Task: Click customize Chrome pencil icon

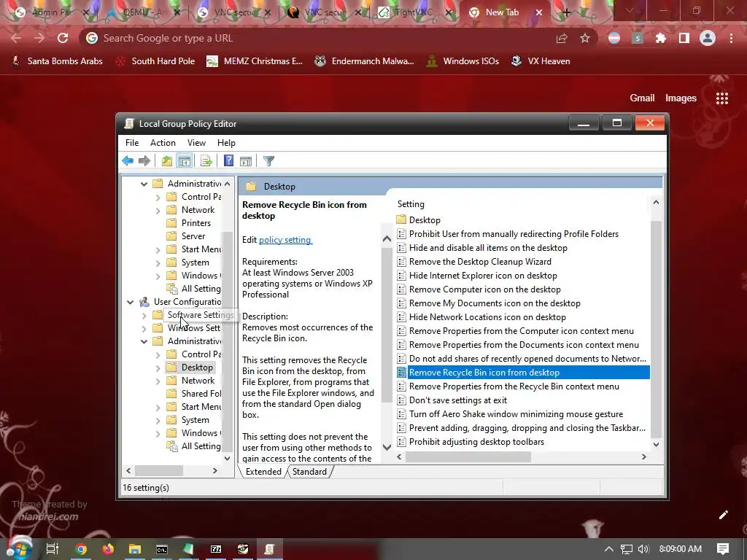Action: pos(723,515)
